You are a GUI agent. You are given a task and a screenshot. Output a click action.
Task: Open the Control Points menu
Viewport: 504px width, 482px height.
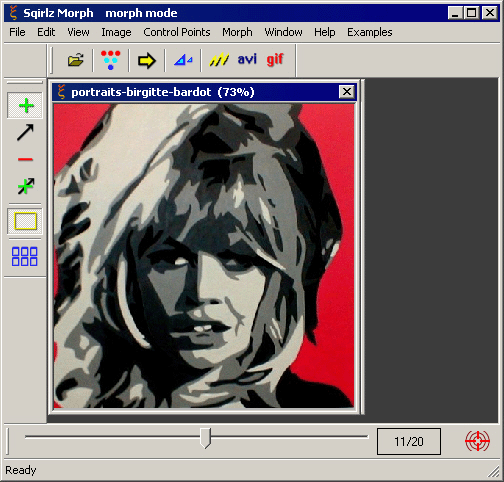[177, 32]
